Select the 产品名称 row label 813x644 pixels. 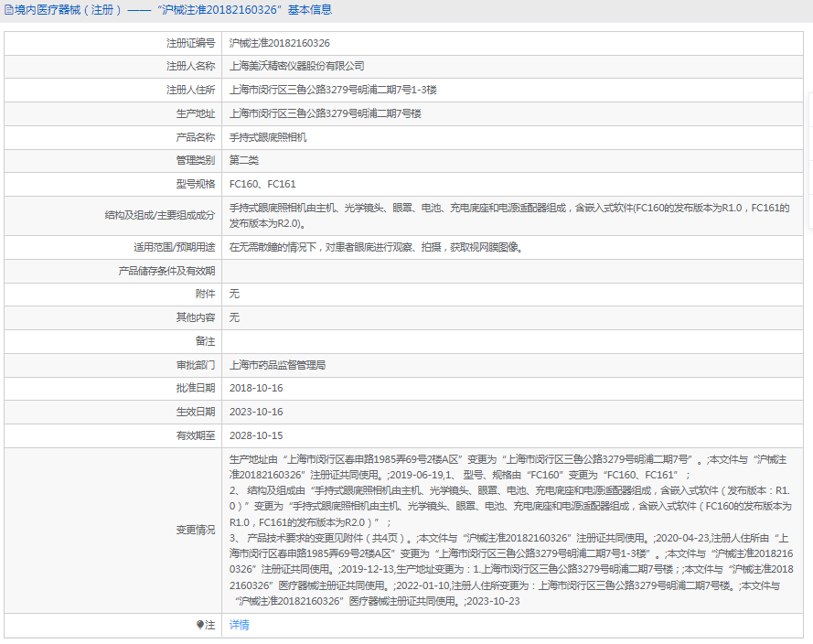click(196, 137)
